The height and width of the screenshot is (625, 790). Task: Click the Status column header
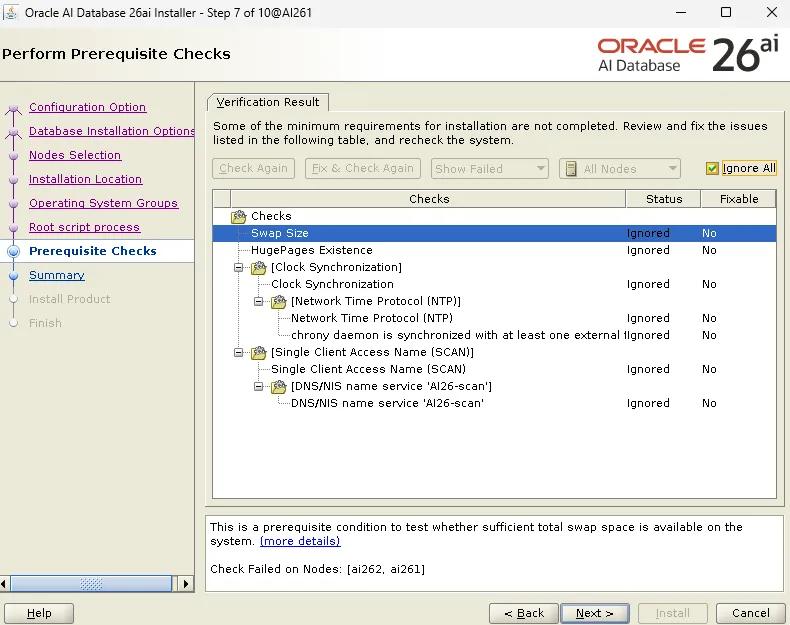[x=663, y=199]
